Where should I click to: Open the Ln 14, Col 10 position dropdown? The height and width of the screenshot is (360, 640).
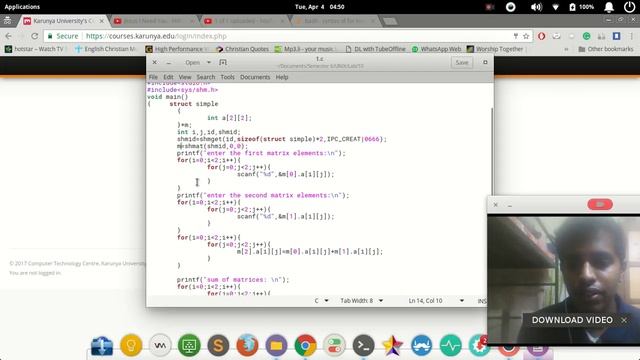[x=436, y=301]
